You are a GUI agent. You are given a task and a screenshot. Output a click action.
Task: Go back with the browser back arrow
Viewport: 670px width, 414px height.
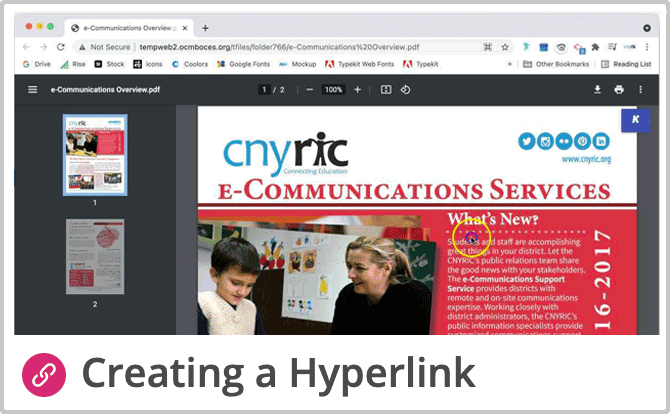coord(26,47)
